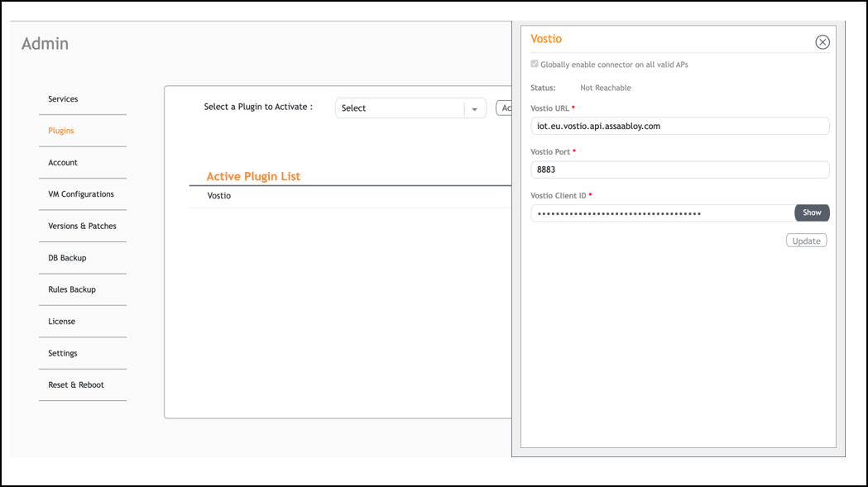The image size is (868, 487).
Task: Click the Vostio Port input field
Action: coord(680,169)
